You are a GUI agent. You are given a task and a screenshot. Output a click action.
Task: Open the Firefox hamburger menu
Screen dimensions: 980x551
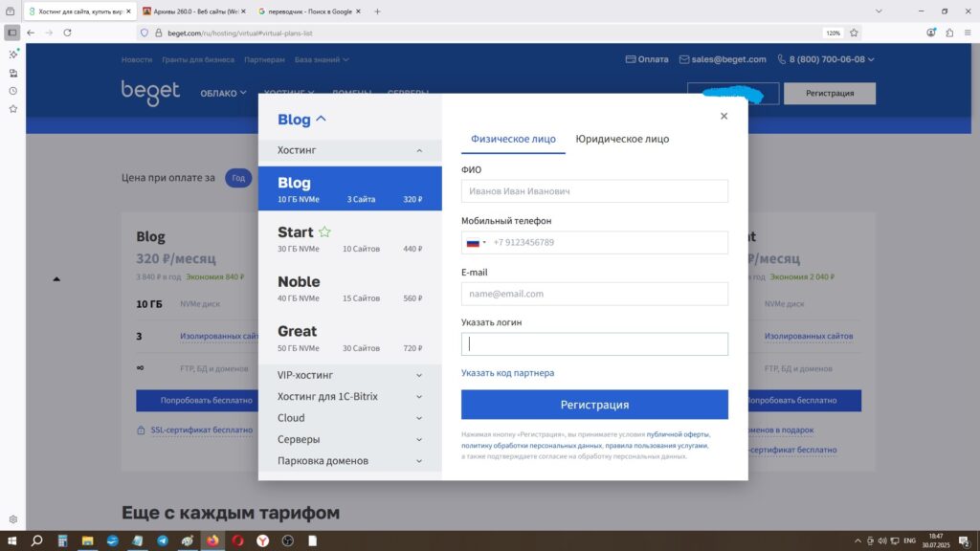pyautogui.click(x=968, y=33)
